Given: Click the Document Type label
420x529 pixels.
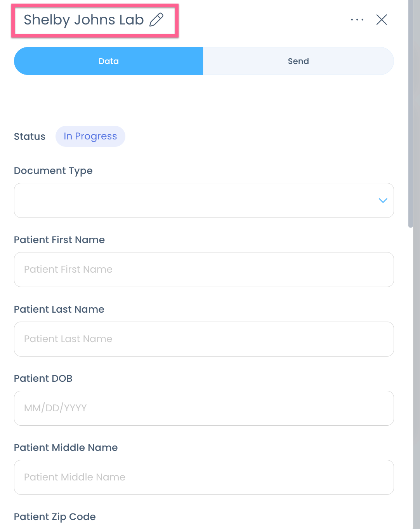Looking at the screenshot, I should tap(53, 171).
